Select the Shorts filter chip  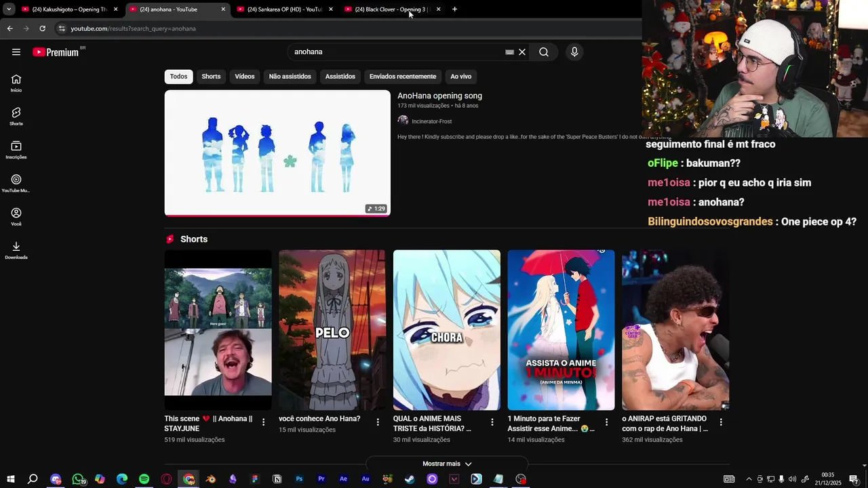(211, 77)
